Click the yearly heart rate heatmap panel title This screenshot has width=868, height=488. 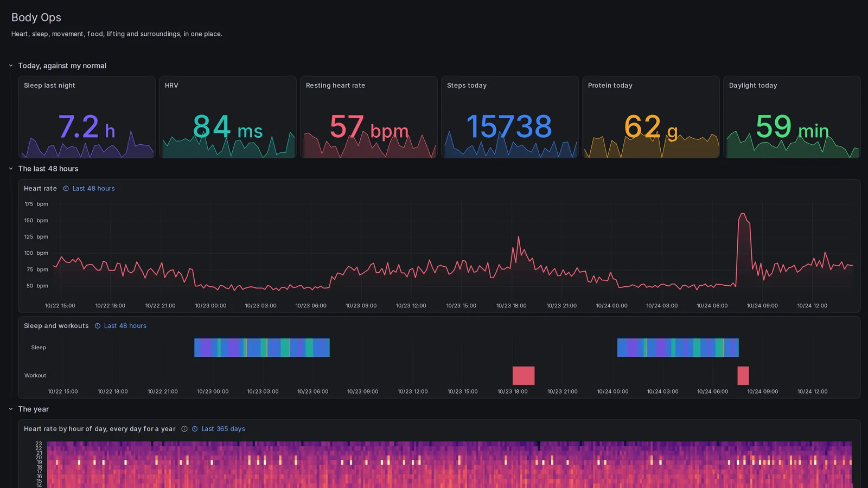click(100, 429)
